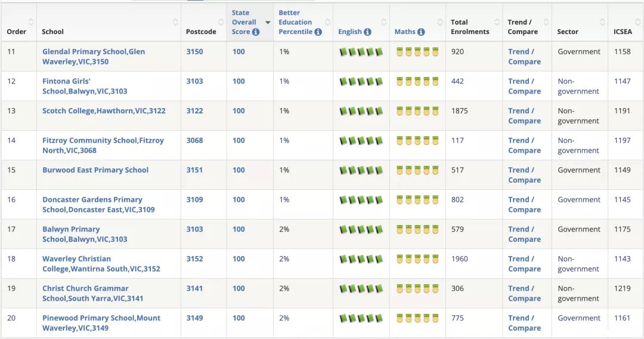
Task: Open Burwood East Primary School link
Action: click(95, 170)
